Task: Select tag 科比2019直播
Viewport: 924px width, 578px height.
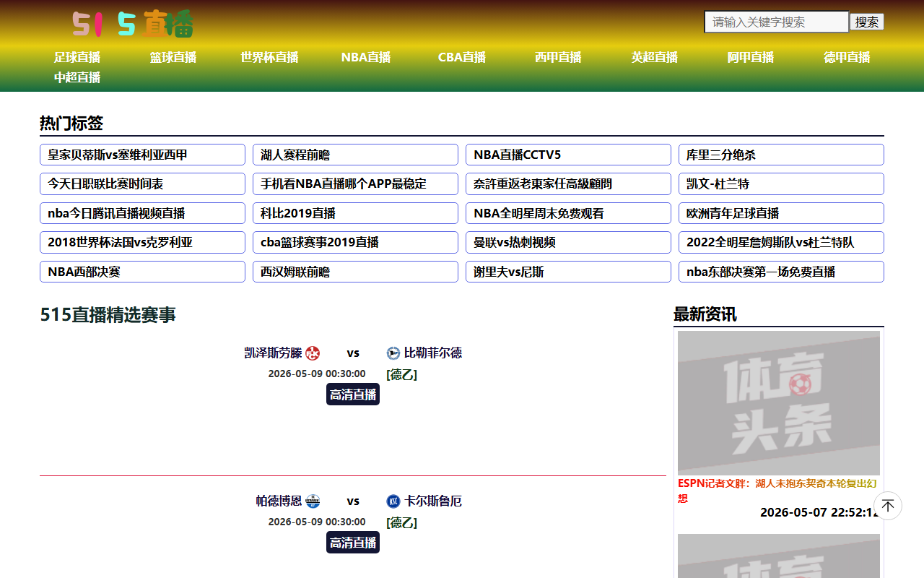Action: [x=355, y=213]
